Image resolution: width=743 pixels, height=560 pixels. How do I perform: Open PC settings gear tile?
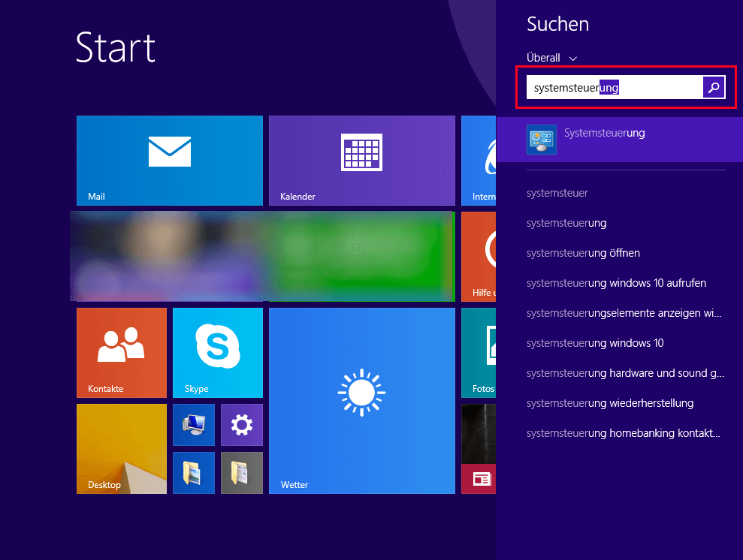point(242,425)
